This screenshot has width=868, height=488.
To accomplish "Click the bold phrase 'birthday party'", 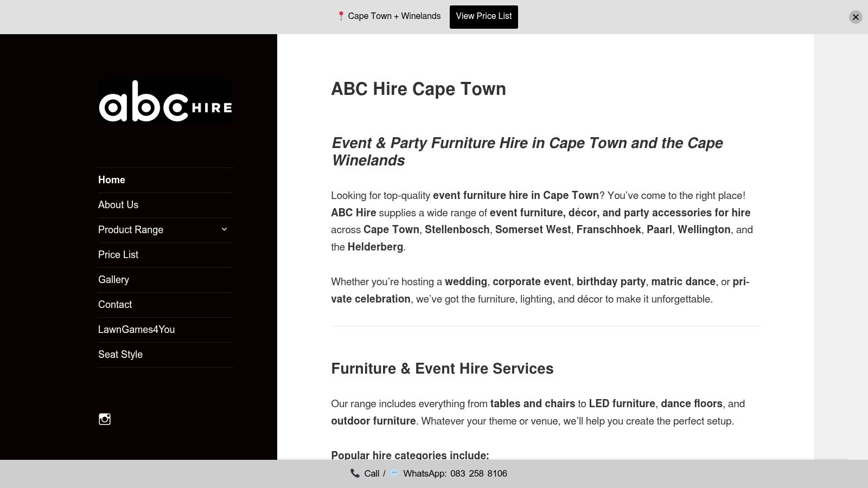I will (x=611, y=282).
